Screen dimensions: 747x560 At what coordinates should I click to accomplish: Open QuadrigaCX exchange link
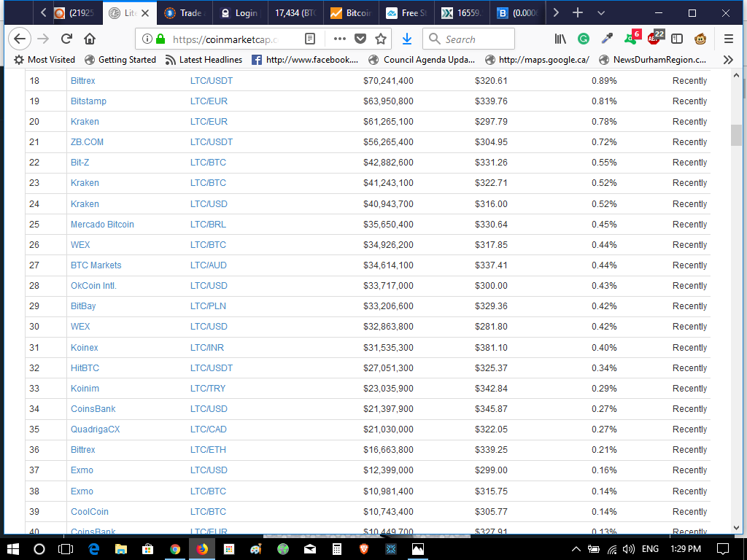96,429
